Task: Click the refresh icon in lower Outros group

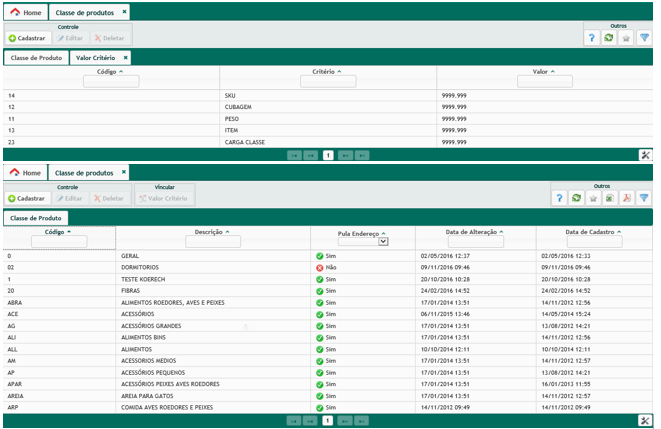Action: [575, 198]
